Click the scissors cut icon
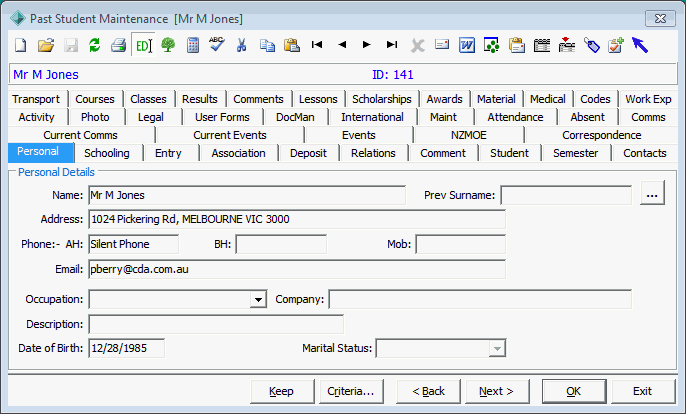The image size is (686, 414). [242, 45]
